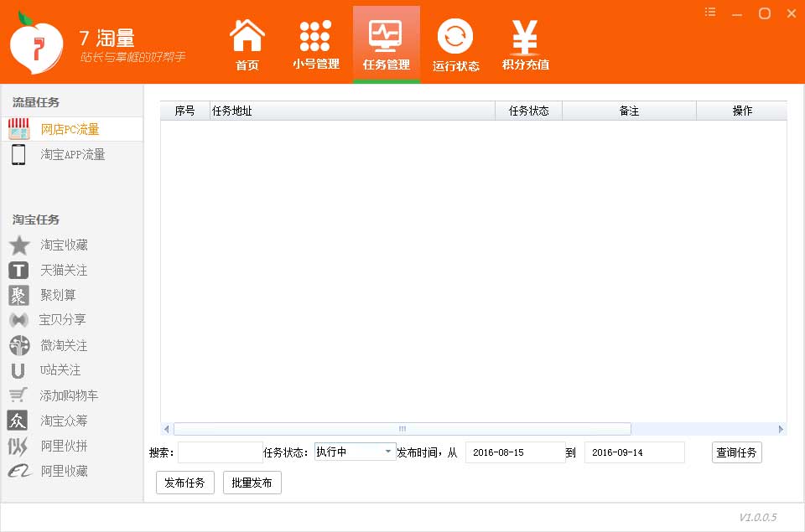Select 网店PC流量 in sidebar

tap(70, 129)
